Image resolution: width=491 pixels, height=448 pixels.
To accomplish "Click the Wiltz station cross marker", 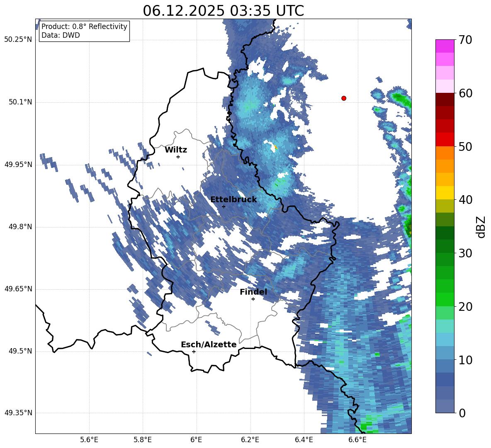I will click(178, 157).
